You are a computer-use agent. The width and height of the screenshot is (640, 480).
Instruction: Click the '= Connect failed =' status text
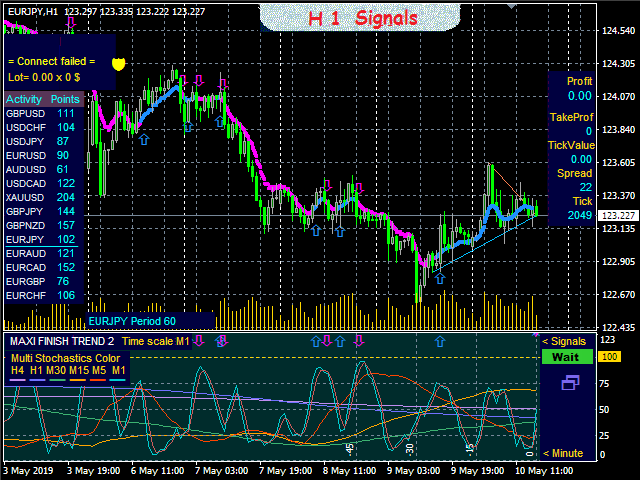pos(51,61)
